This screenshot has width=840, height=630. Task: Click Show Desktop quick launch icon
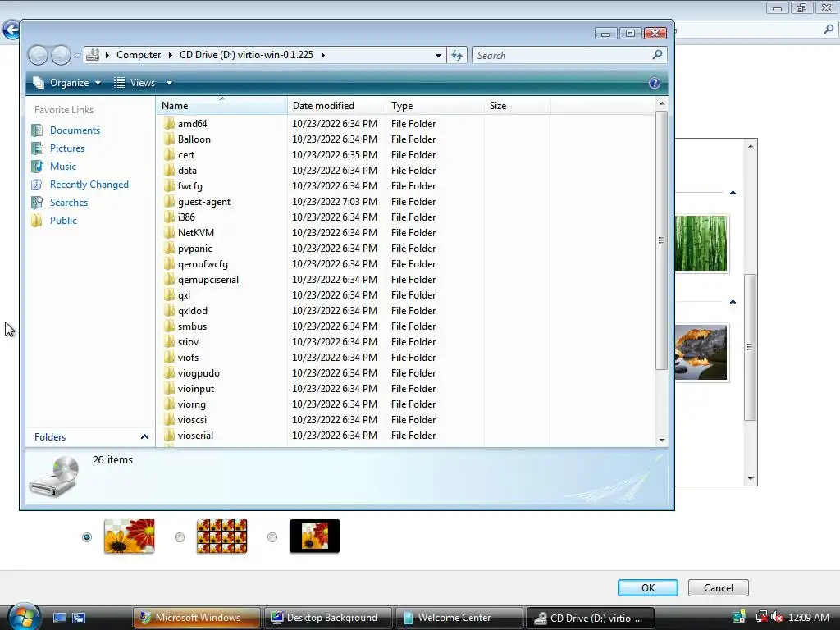click(60, 618)
